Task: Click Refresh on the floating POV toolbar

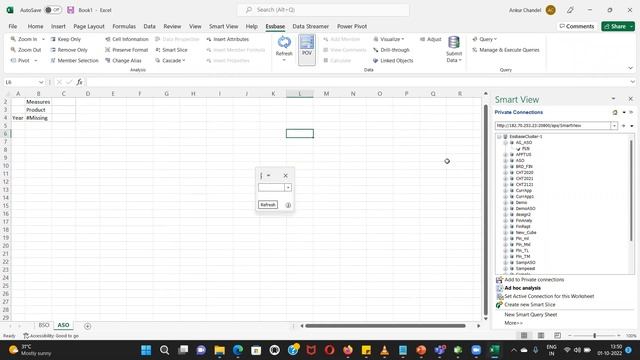Action: [268, 204]
